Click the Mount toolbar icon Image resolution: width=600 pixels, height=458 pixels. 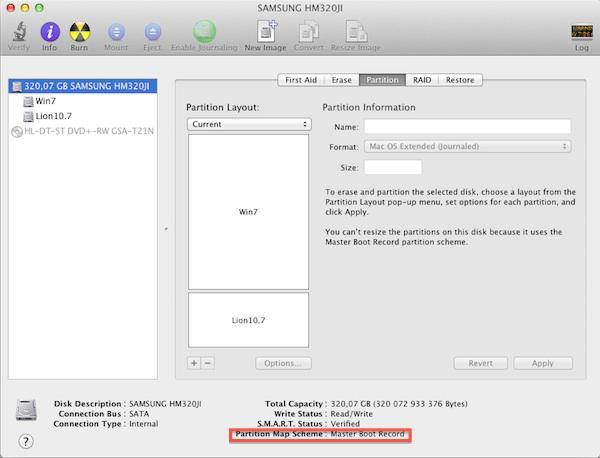pyautogui.click(x=116, y=31)
